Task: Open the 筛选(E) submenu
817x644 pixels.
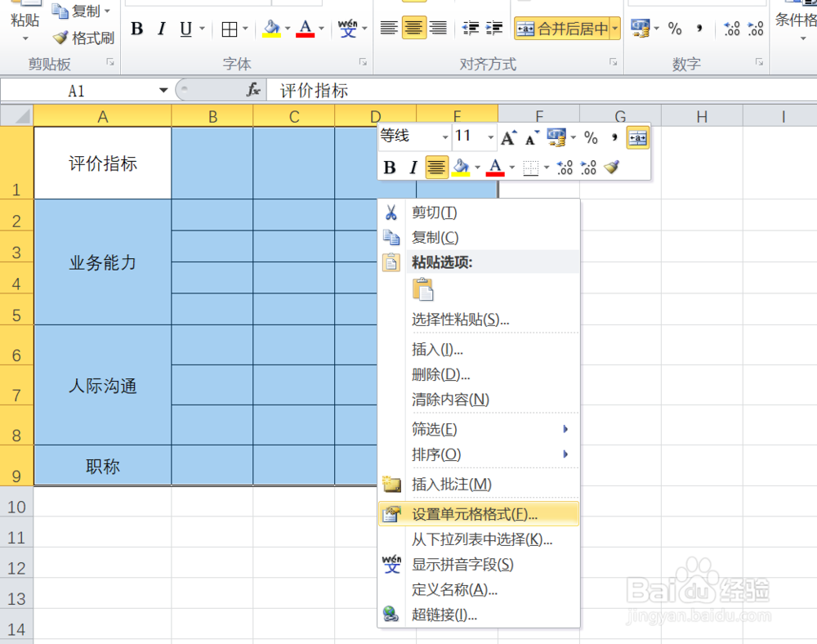Action: 478,429
